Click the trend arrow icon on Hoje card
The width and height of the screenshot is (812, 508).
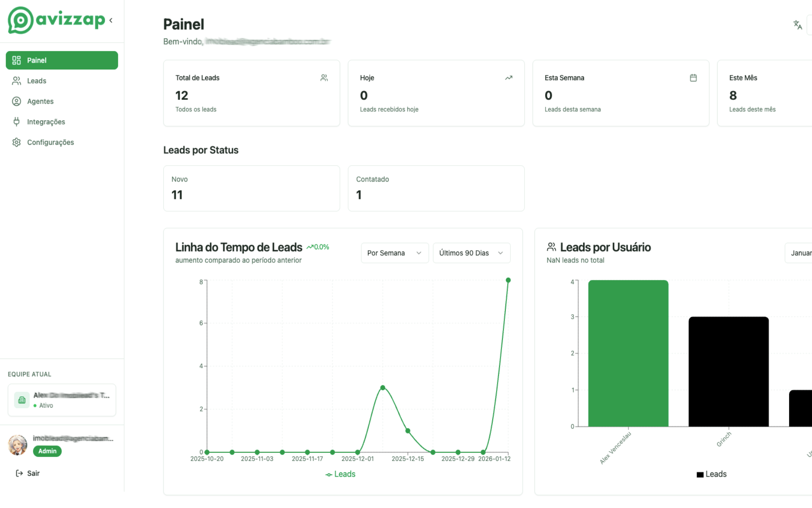click(x=508, y=78)
